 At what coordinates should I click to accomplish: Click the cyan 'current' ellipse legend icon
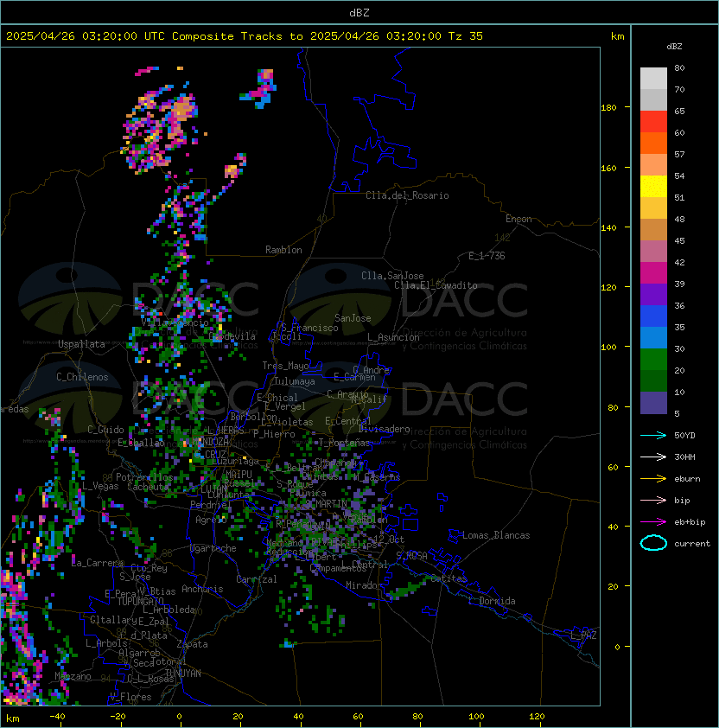[x=653, y=543]
